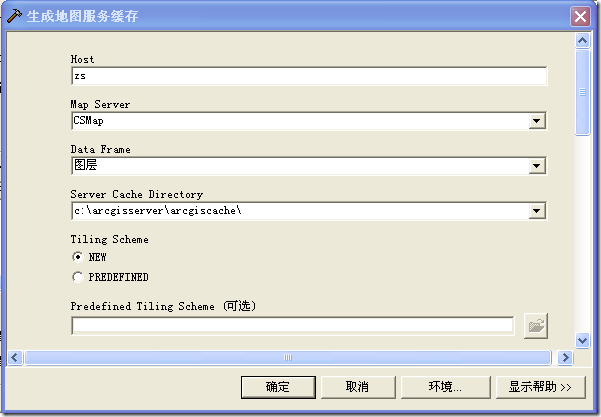Click the Data Frame label
The width and height of the screenshot is (601, 417).
pos(100,149)
